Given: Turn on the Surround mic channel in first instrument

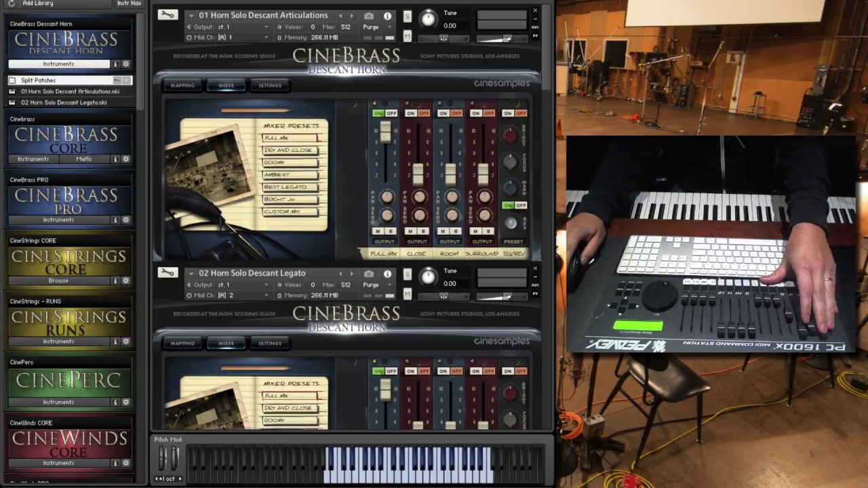Looking at the screenshot, I should (475, 113).
